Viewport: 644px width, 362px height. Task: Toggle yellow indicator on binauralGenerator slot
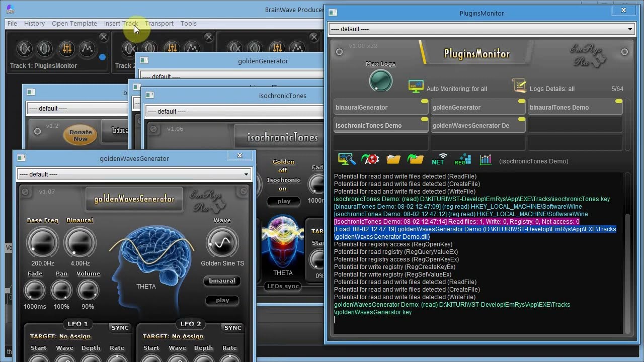425,102
